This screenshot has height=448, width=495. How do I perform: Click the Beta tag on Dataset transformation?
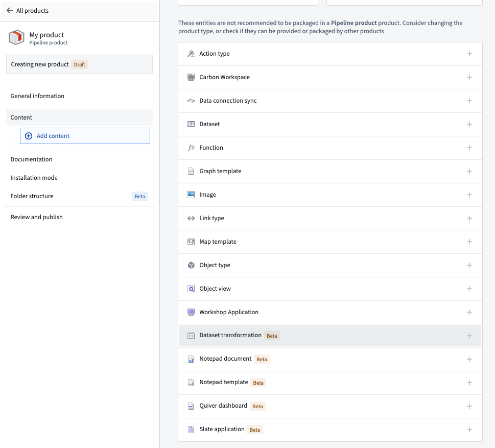272,336
